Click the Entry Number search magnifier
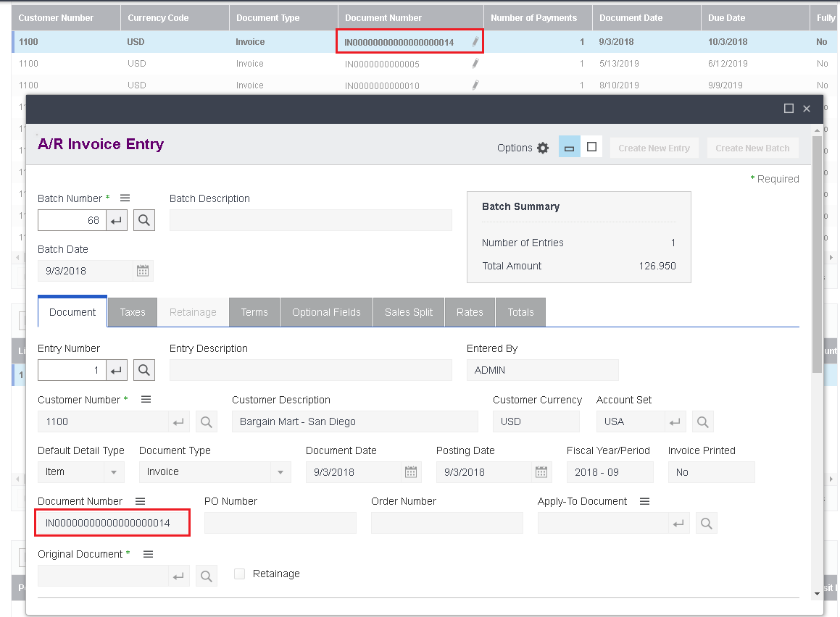 (x=144, y=370)
